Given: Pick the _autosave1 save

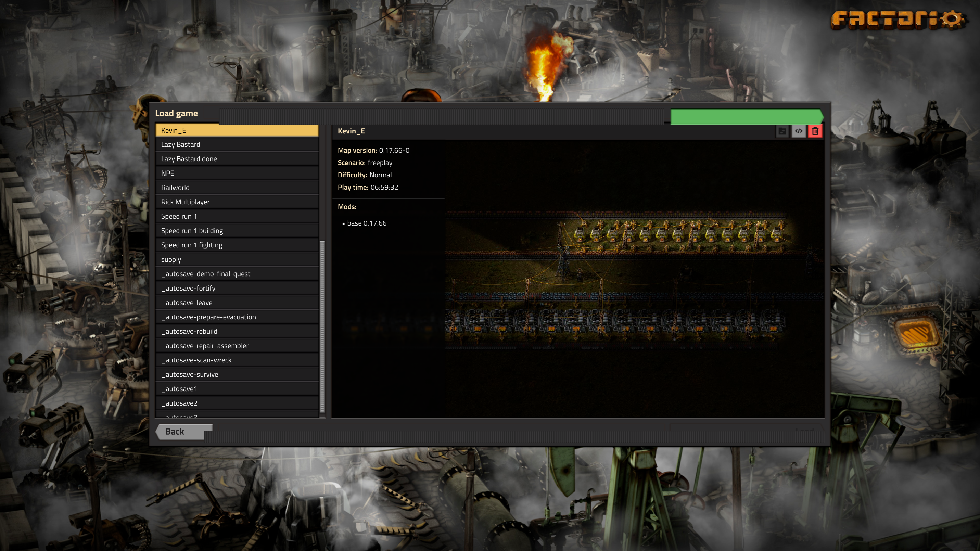Looking at the screenshot, I should [237, 389].
